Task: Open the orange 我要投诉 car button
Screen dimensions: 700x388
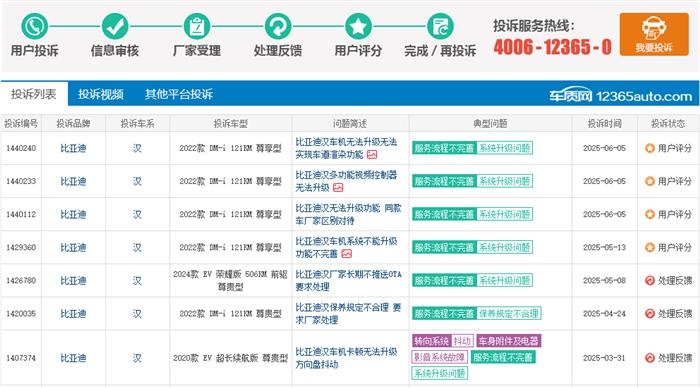Action: (x=654, y=34)
